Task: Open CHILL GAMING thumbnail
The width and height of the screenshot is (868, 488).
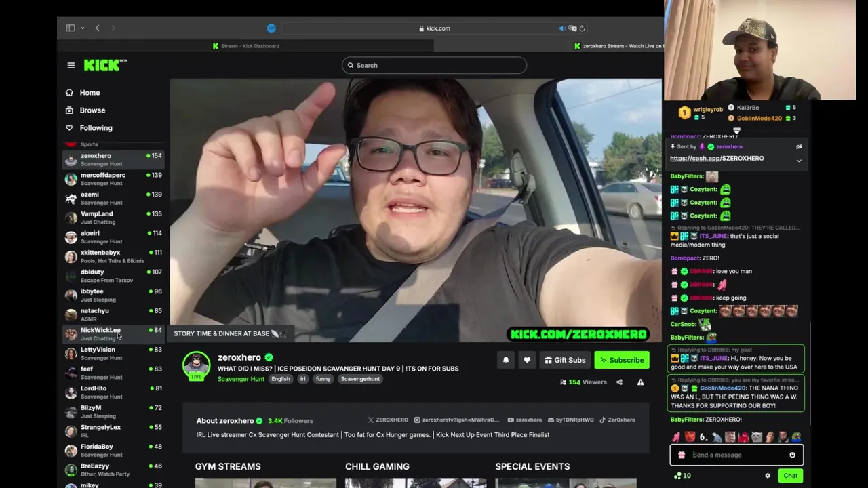Action: coord(415,483)
